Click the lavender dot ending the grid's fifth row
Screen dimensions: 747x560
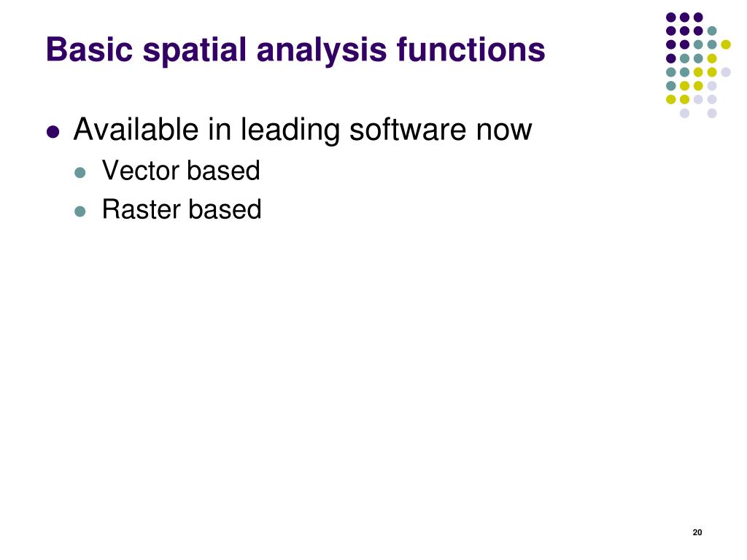point(726,71)
